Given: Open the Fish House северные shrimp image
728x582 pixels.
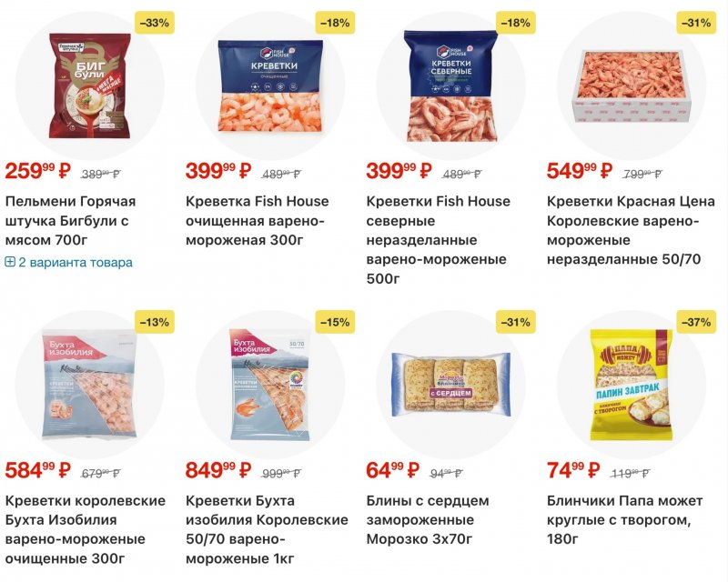Looking at the screenshot, I should pos(450,88).
